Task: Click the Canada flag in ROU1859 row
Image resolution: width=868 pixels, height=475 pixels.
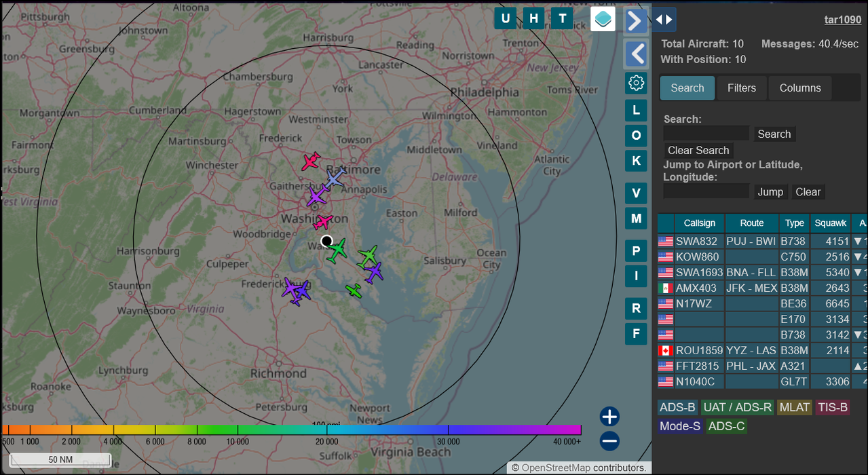Action: pyautogui.click(x=666, y=350)
